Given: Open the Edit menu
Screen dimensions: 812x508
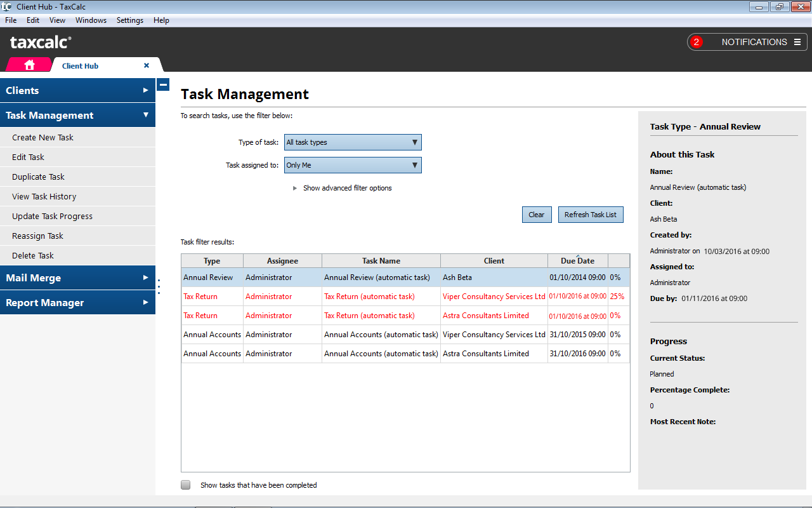Looking at the screenshot, I should point(33,20).
